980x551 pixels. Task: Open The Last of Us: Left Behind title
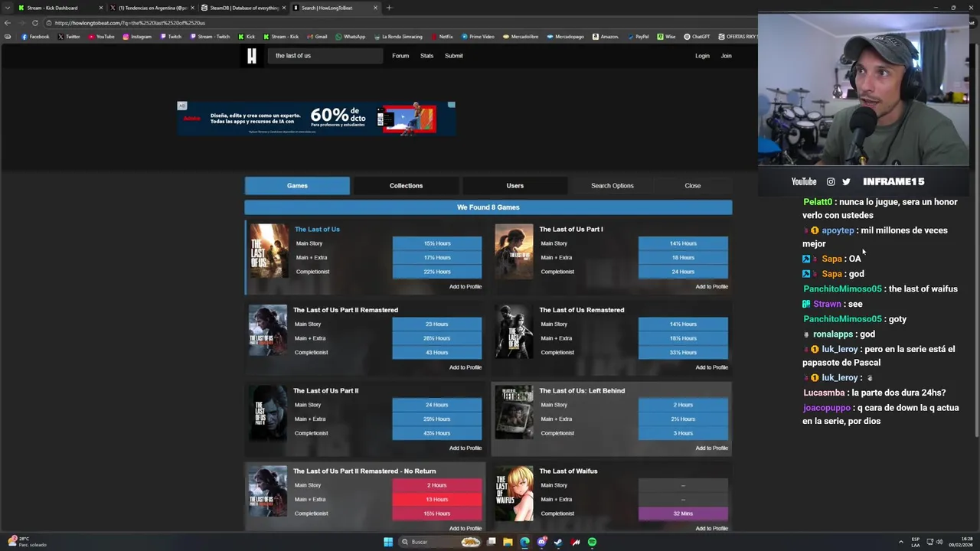point(582,390)
